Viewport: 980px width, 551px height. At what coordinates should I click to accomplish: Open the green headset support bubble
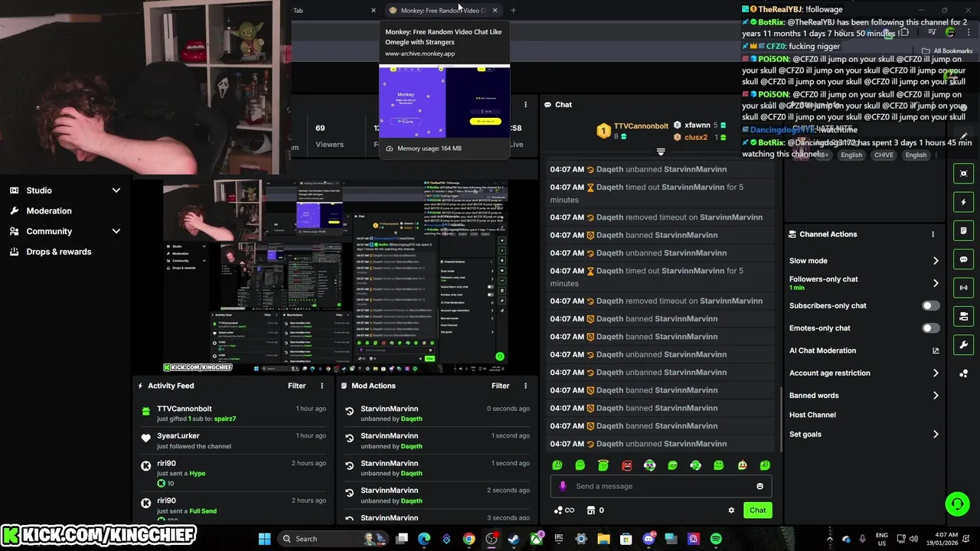[957, 504]
